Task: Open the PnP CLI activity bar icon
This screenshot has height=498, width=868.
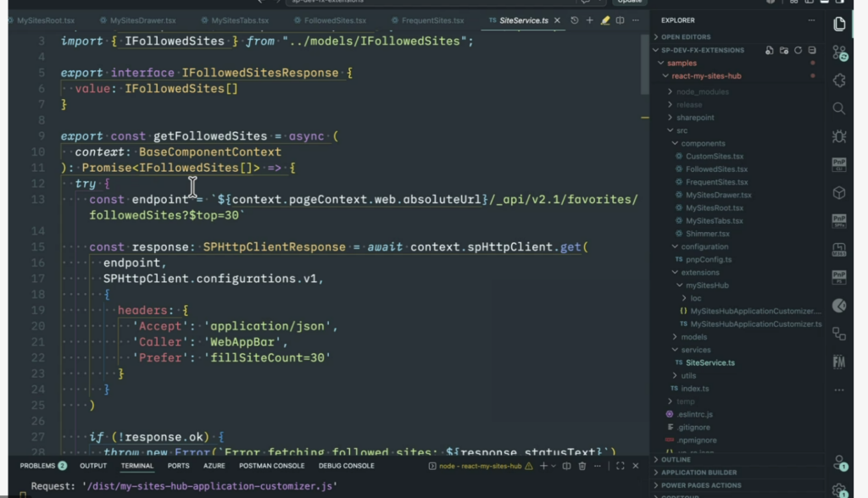Action: [839, 164]
